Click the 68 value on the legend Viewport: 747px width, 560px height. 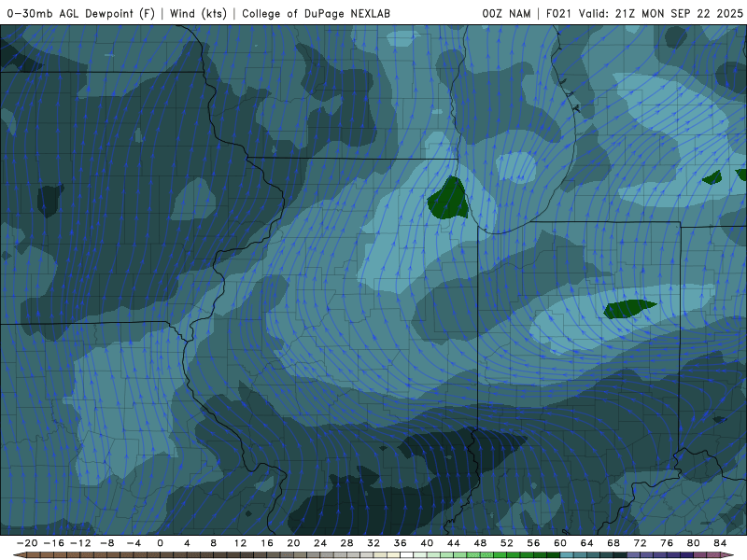click(x=613, y=543)
